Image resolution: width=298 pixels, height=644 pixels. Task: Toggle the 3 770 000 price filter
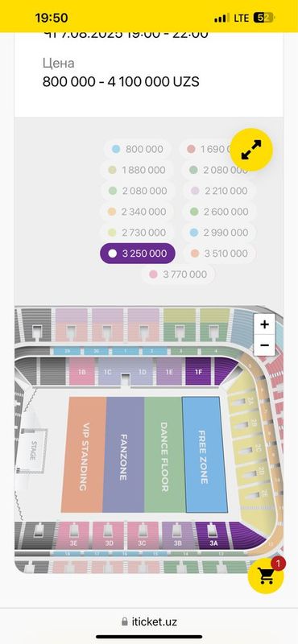178,275
